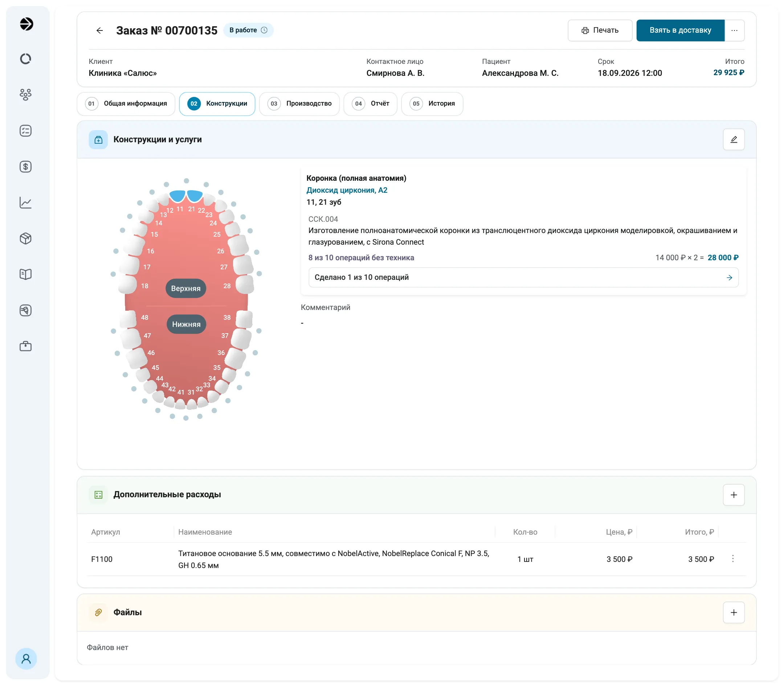Open user profile avatar icon

click(x=26, y=658)
